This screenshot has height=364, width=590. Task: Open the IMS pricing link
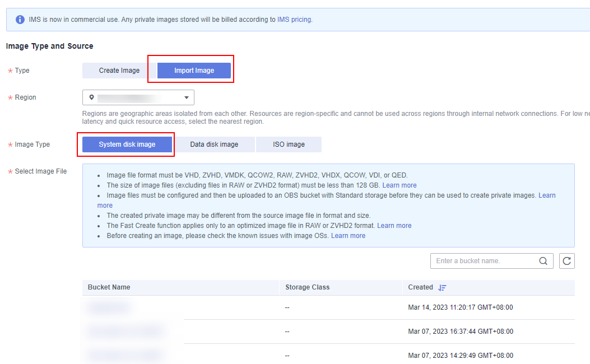pyautogui.click(x=294, y=20)
